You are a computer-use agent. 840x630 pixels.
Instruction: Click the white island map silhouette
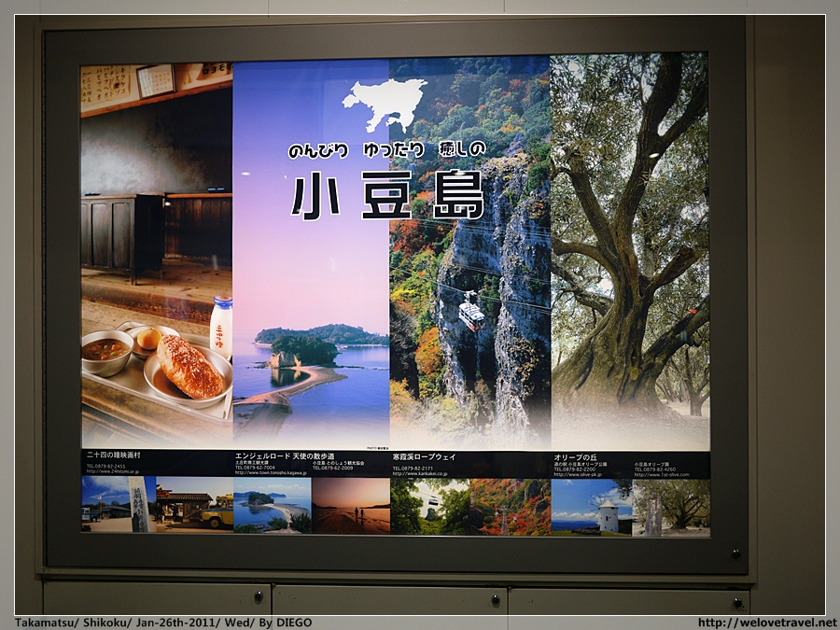[385, 104]
